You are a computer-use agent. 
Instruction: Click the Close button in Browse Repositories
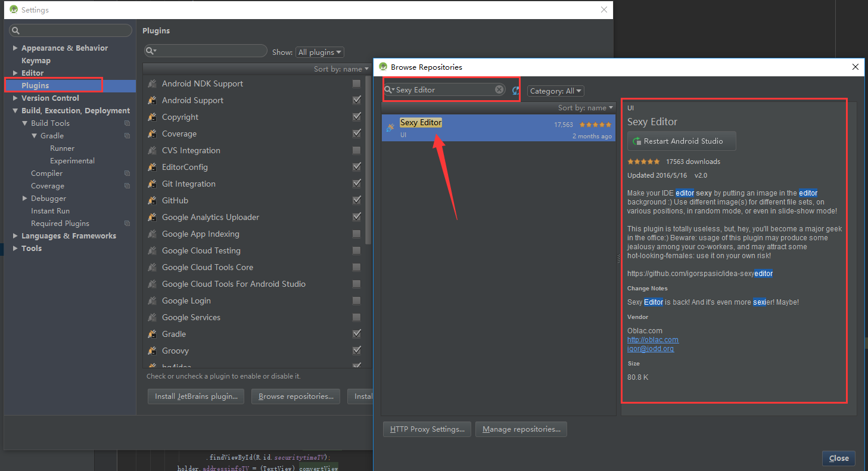[839, 458]
